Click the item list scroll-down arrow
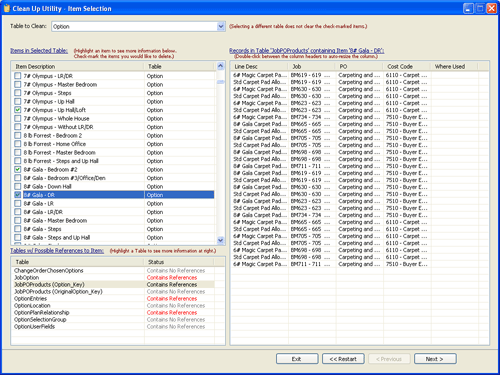Image resolution: width=500 pixels, height=375 pixels. [x=220, y=240]
